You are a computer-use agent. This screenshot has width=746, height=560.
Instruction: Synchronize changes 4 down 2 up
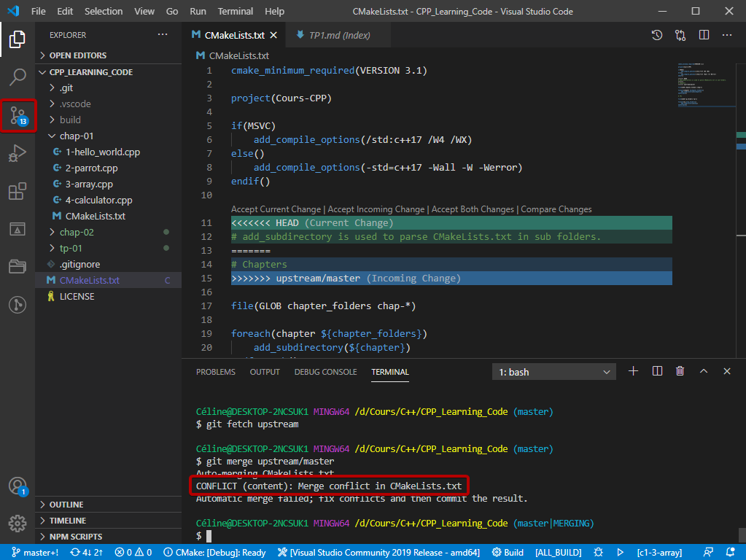pyautogui.click(x=86, y=553)
